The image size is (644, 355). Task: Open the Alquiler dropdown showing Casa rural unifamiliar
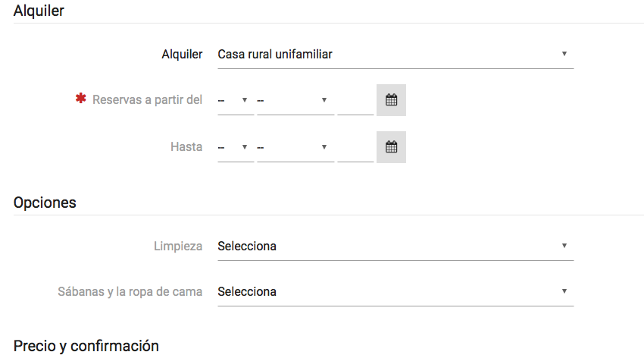click(395, 55)
